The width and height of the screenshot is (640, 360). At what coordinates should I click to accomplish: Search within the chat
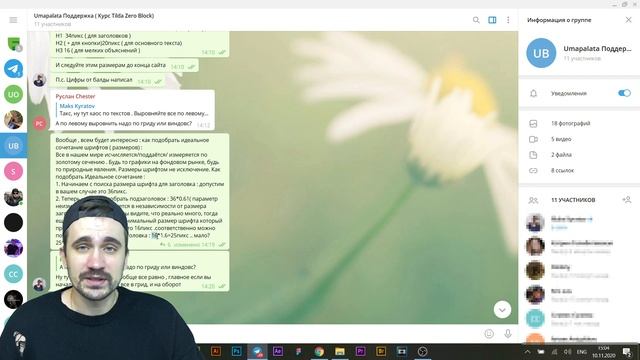[x=476, y=20]
